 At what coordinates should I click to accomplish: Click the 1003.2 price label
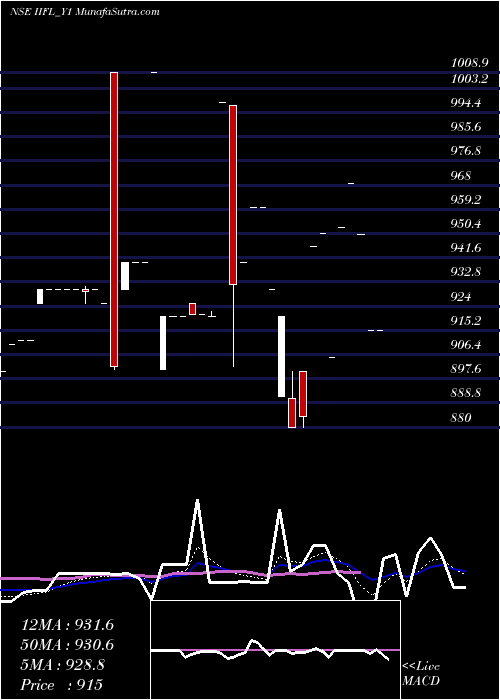pyautogui.click(x=470, y=79)
